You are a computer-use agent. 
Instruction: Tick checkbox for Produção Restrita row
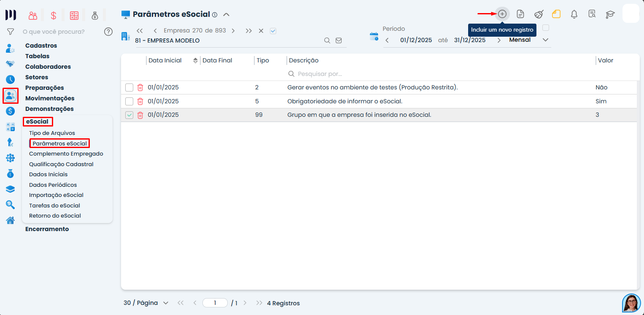coord(129,88)
